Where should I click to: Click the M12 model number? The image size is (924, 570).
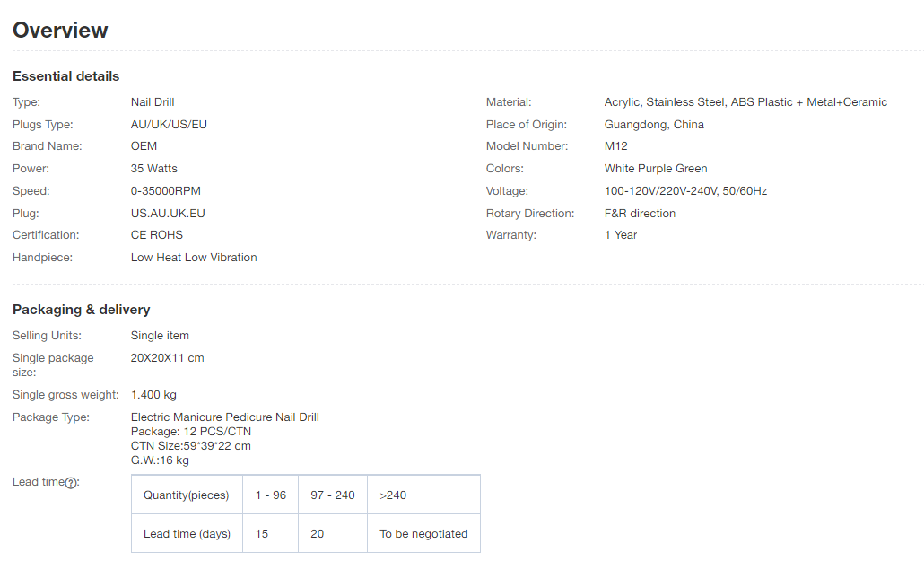pyautogui.click(x=616, y=146)
